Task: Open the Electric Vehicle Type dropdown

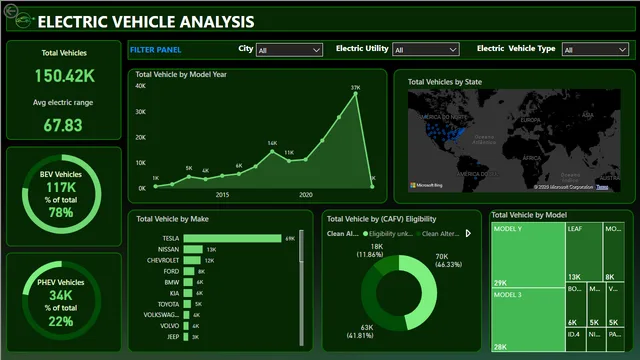Action: click(595, 50)
